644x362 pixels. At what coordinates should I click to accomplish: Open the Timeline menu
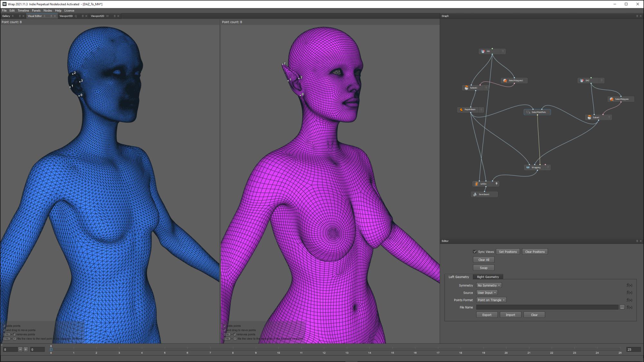tap(23, 10)
